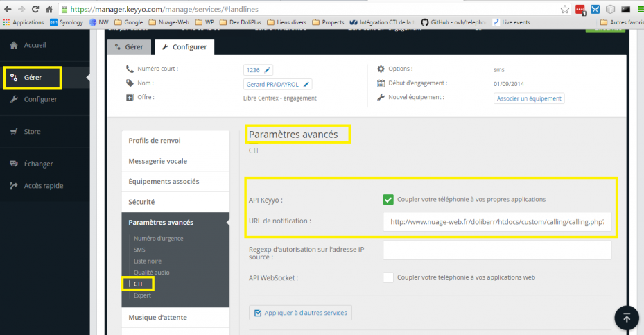Open Accès rapide in the sidebar
The width and height of the screenshot is (644, 335).
click(44, 186)
